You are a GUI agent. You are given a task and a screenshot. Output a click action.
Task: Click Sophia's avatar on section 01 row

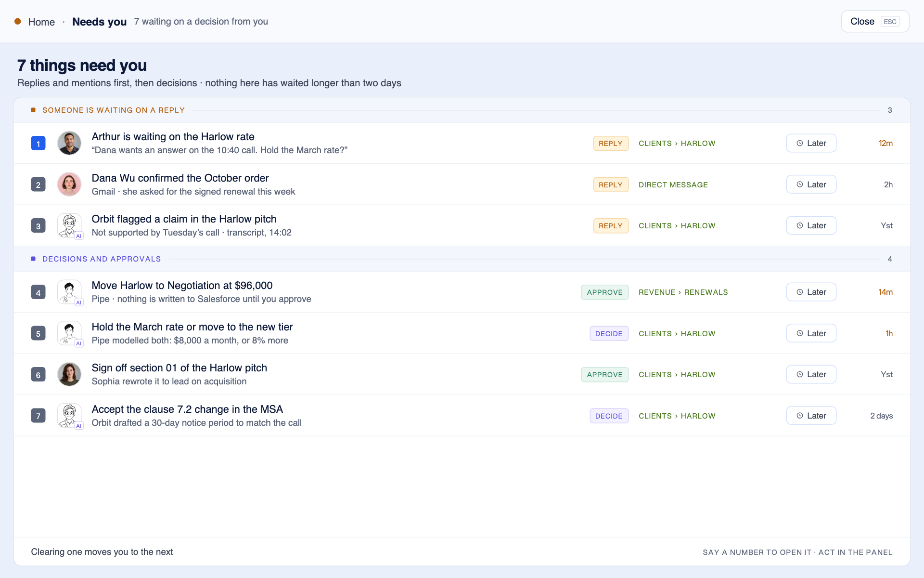69,374
